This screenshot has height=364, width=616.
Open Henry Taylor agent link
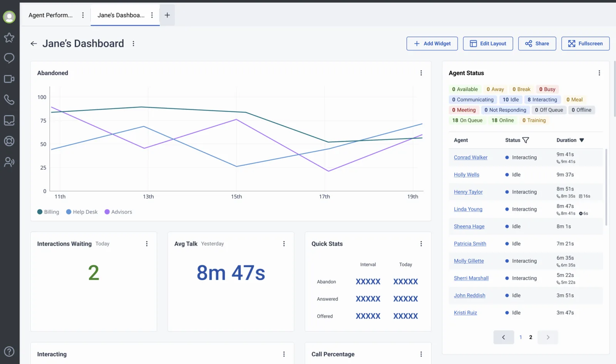click(468, 192)
